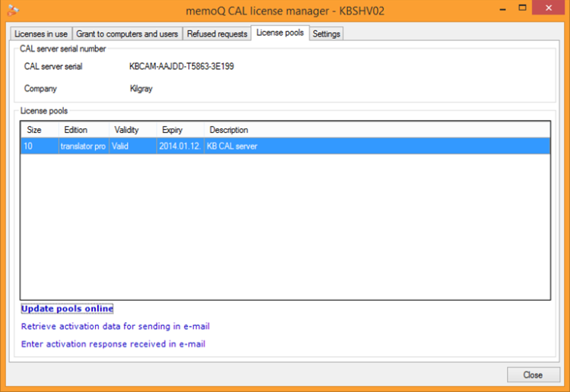This screenshot has height=392, width=570.
Task: Click the Close button
Action: point(534,375)
